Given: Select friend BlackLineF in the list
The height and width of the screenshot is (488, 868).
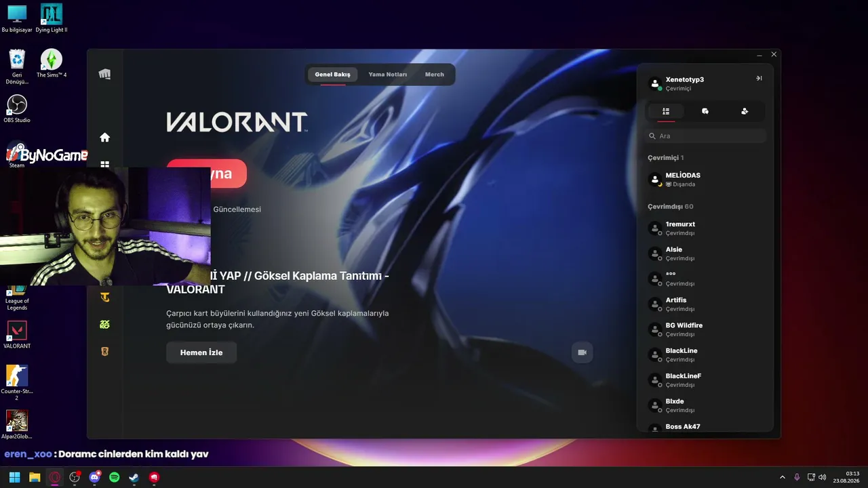Looking at the screenshot, I should click(705, 380).
